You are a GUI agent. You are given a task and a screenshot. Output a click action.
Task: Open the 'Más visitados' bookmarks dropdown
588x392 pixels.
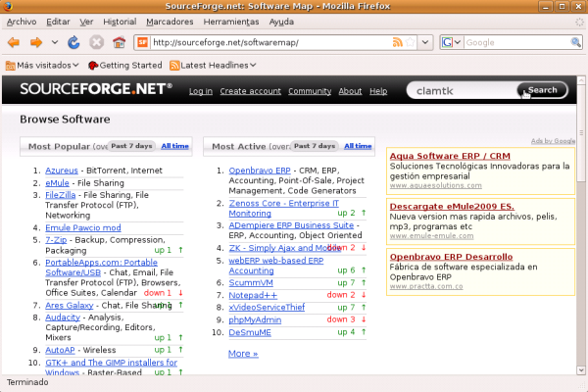(x=44, y=65)
